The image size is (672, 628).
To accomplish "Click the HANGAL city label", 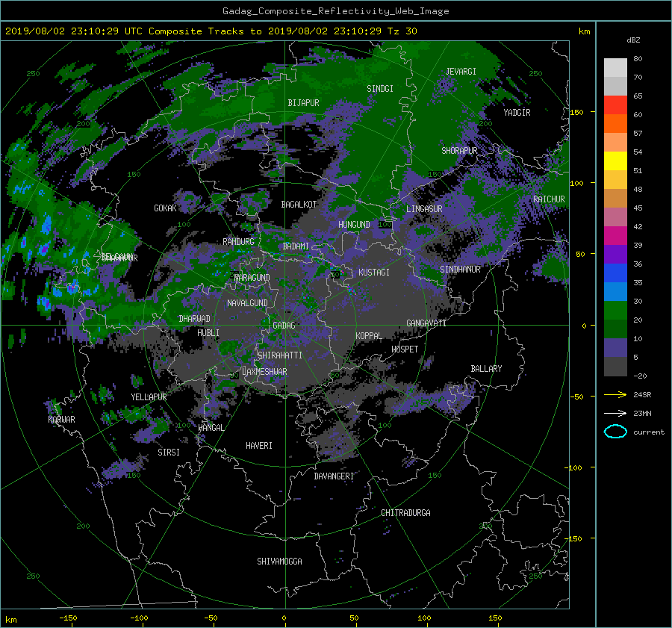I will (211, 428).
